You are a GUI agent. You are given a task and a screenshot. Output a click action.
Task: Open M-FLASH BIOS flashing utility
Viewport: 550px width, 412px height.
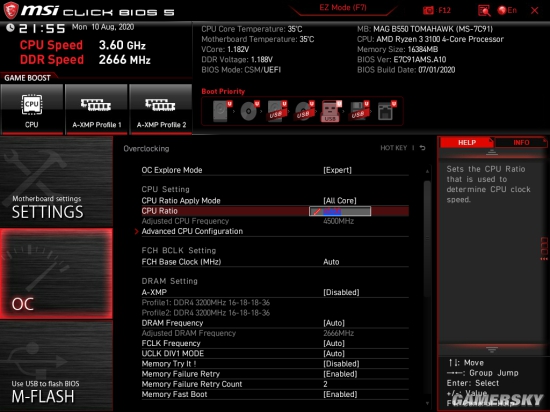pos(56,366)
